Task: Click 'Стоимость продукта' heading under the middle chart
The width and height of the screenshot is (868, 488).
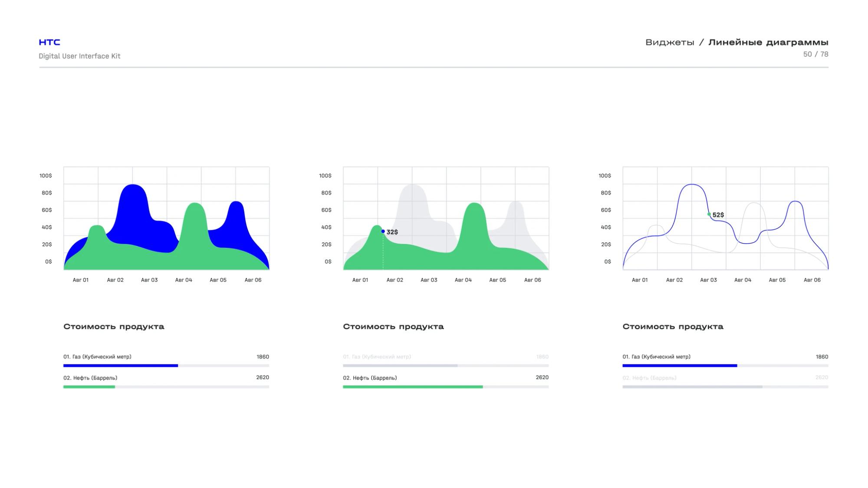Action: (x=393, y=326)
